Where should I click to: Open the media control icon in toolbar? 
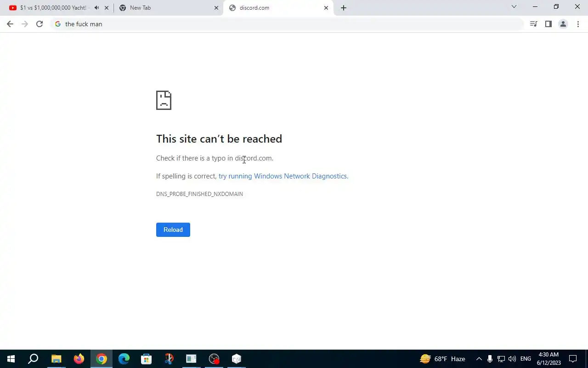533,24
